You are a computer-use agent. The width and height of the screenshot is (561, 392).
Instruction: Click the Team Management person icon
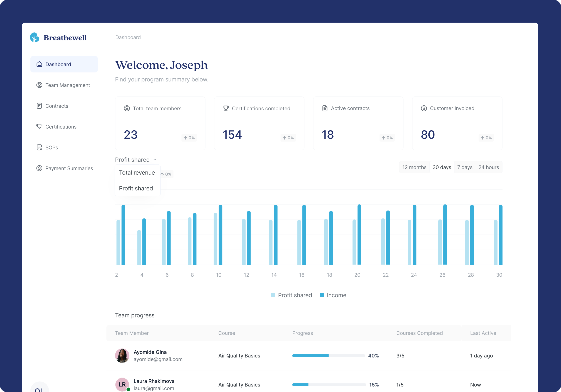coord(39,85)
